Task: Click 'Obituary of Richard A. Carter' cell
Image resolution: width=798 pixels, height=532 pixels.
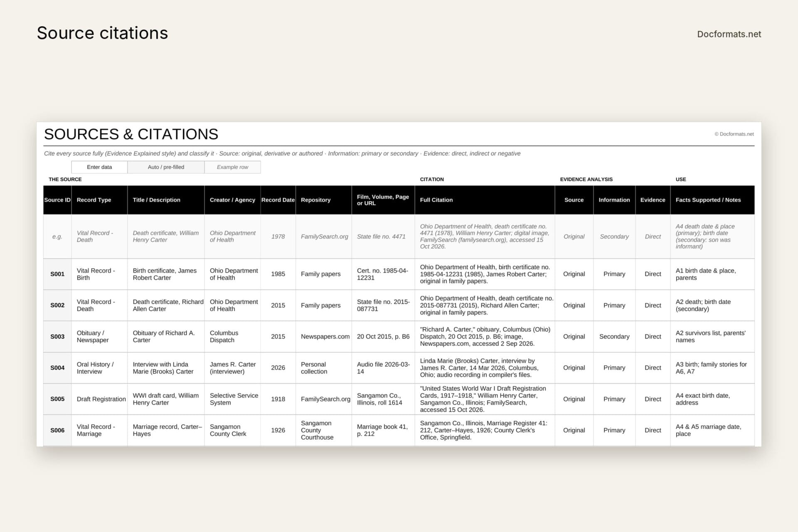Action: (x=166, y=337)
